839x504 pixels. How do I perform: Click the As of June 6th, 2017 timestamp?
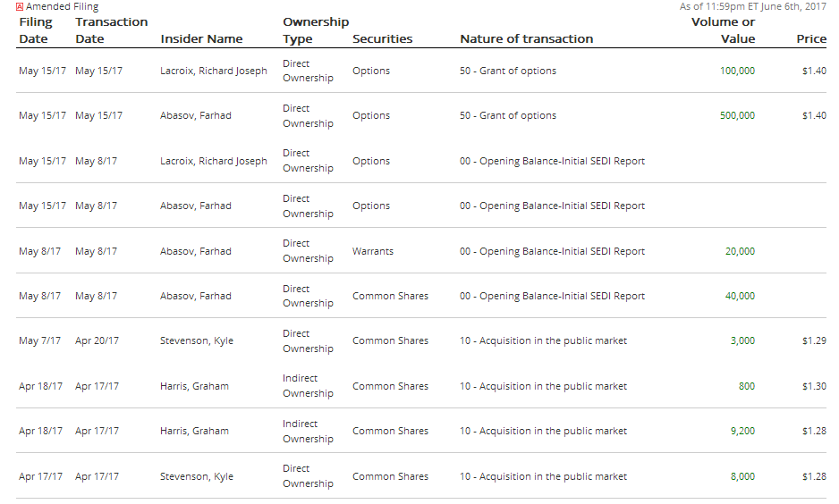point(752,6)
